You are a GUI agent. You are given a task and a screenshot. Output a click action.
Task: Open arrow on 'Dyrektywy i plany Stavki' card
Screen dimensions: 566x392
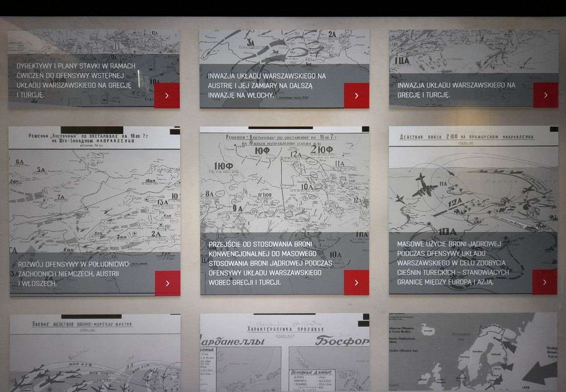(x=167, y=96)
